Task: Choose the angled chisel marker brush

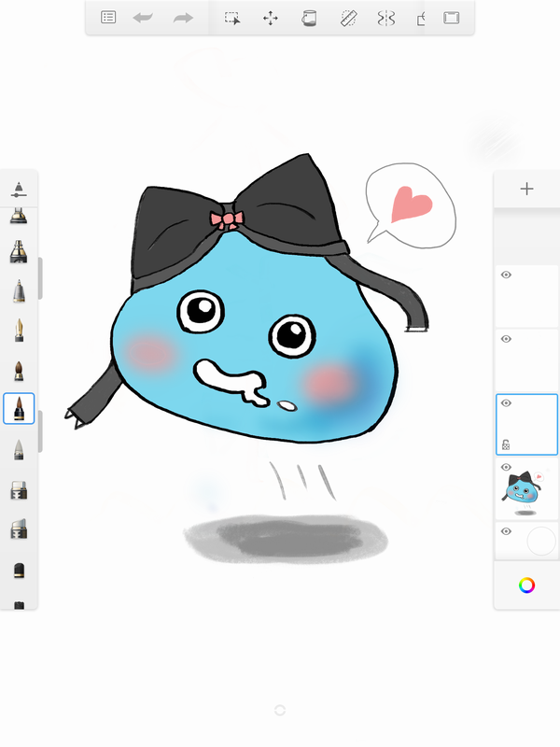Action: coord(19,529)
